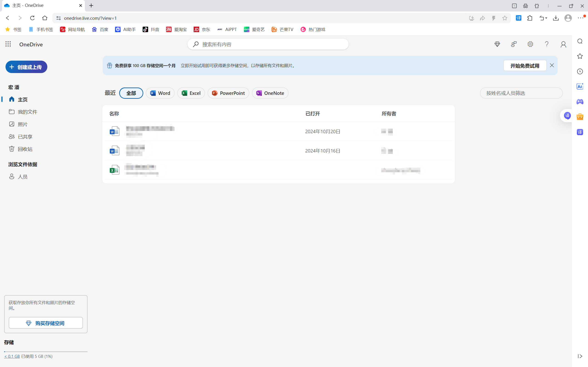Go to 我的文件 in navigation
This screenshot has width=588, height=367.
click(x=27, y=112)
